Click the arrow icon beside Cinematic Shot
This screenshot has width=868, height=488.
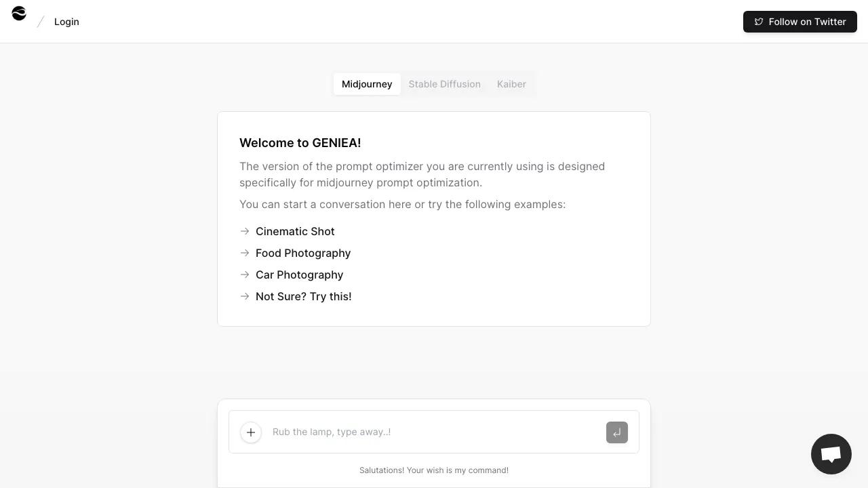(245, 231)
